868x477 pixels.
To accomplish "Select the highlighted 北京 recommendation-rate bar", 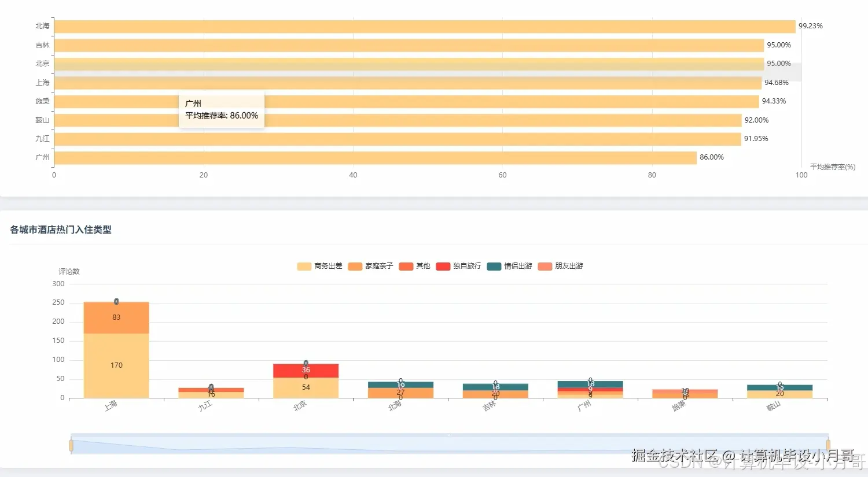I will tap(409, 64).
